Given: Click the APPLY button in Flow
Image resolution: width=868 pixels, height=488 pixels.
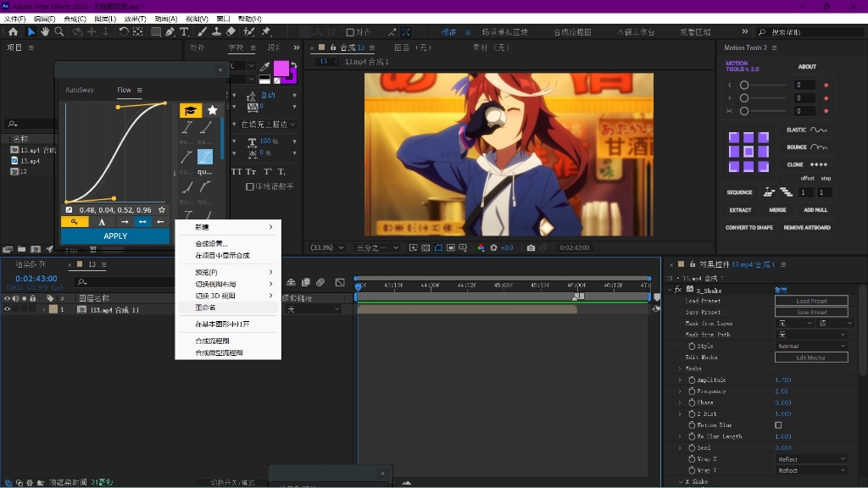Looking at the screenshot, I should (115, 236).
